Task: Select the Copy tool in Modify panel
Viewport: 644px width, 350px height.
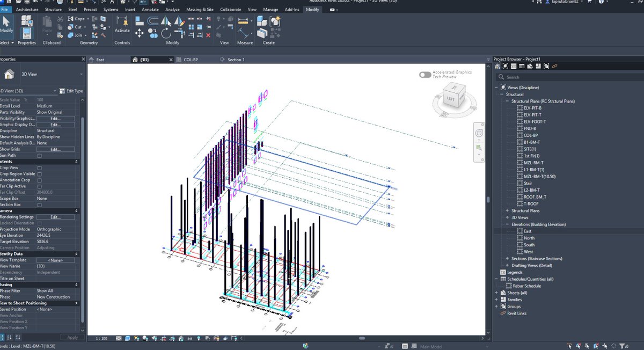Action: coord(152,33)
